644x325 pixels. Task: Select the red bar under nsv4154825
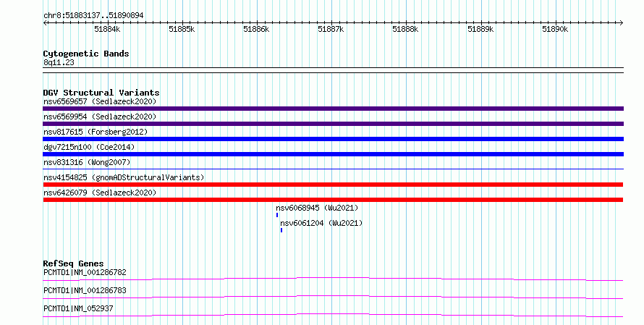click(333, 185)
